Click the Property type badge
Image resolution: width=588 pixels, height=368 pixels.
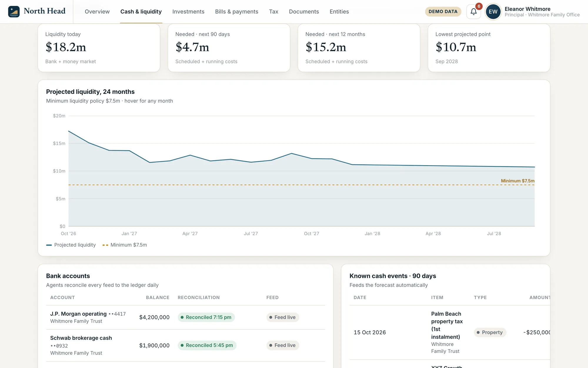point(490,332)
